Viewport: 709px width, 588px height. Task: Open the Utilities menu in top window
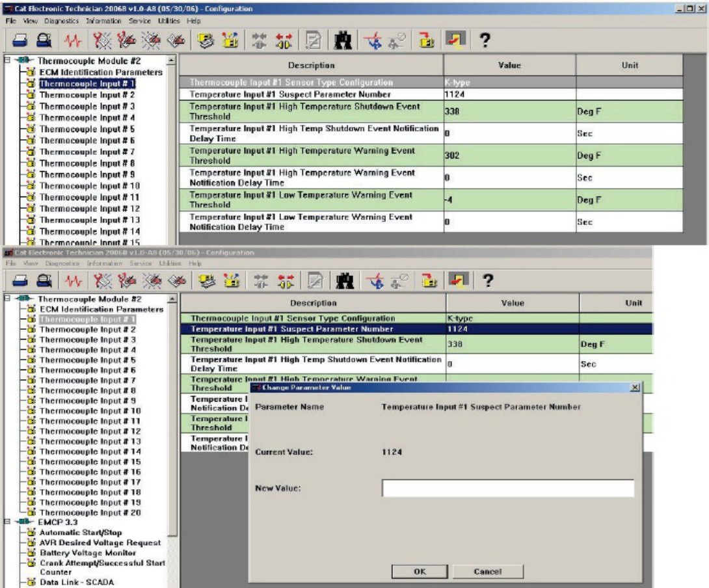[x=168, y=21]
